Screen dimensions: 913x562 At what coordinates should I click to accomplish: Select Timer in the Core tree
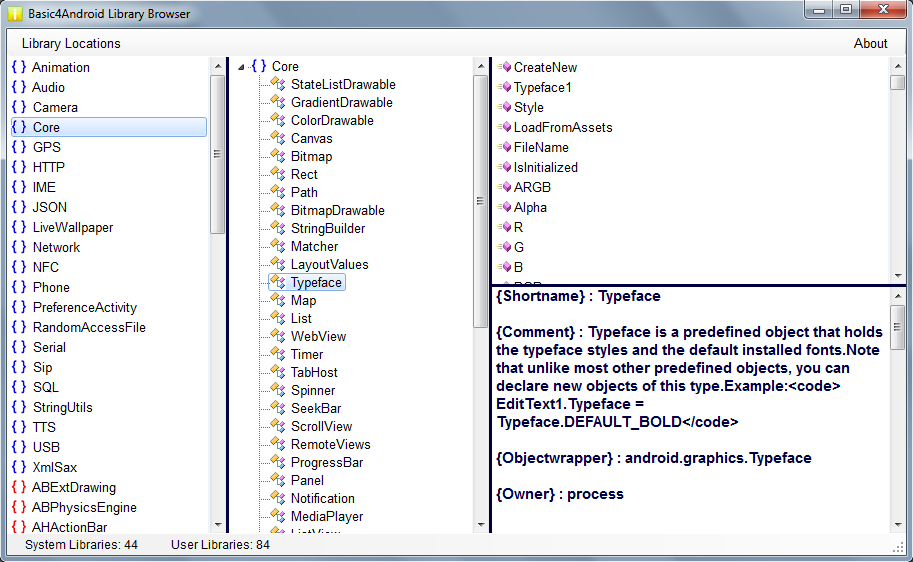point(307,354)
